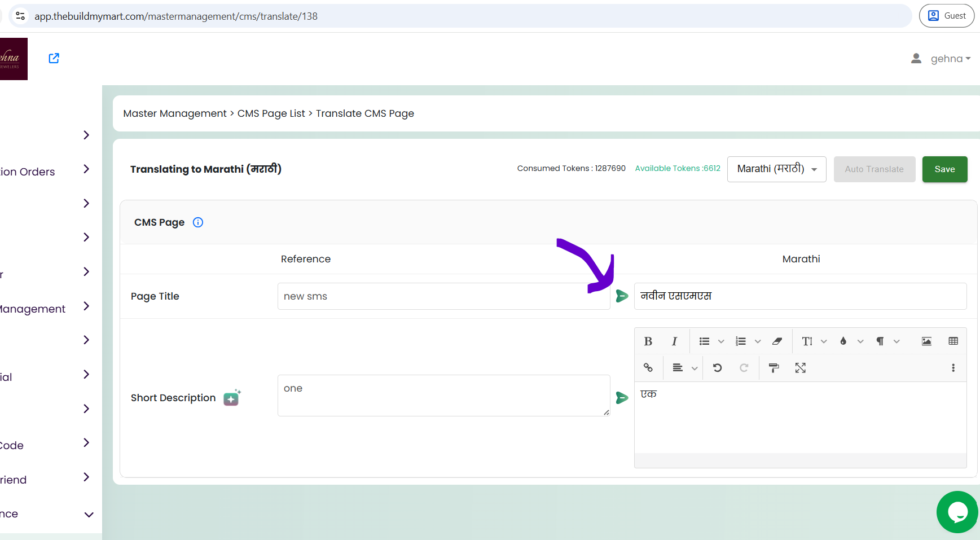This screenshot has height=540, width=980.
Task: Expand the first sidebar menu chevron
Action: coord(86,135)
